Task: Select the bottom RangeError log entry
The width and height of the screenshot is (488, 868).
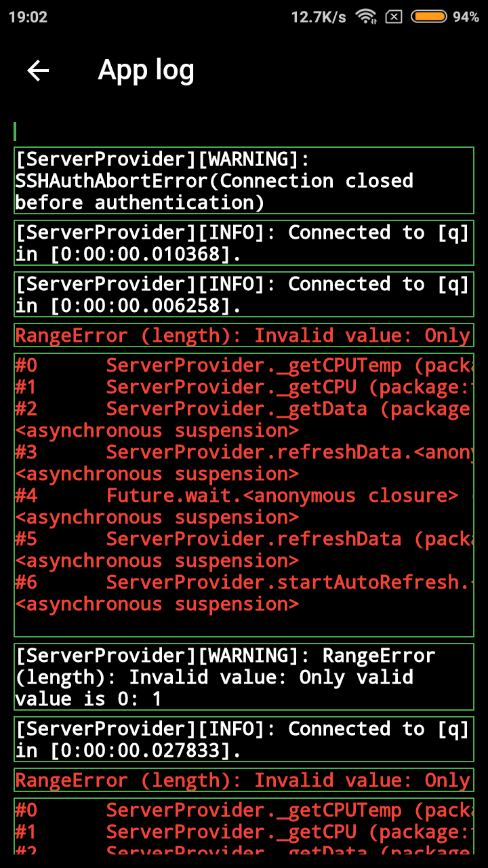Action: point(244,780)
